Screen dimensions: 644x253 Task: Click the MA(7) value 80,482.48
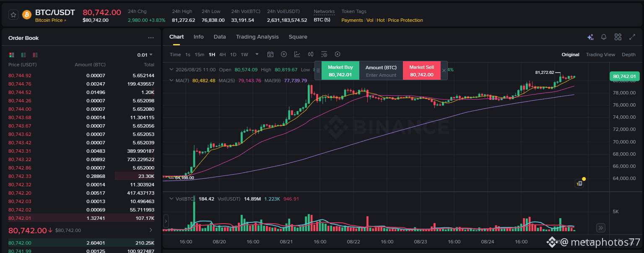(x=204, y=81)
